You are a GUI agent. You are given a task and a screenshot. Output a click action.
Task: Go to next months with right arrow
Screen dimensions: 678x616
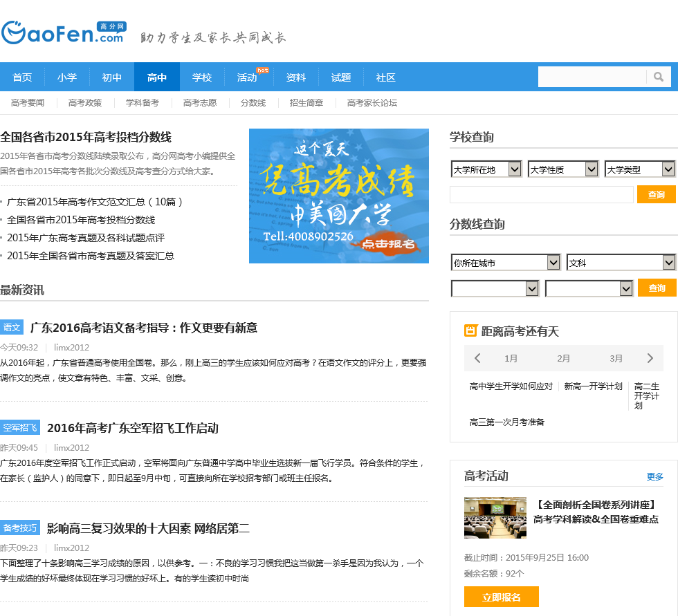(650, 358)
